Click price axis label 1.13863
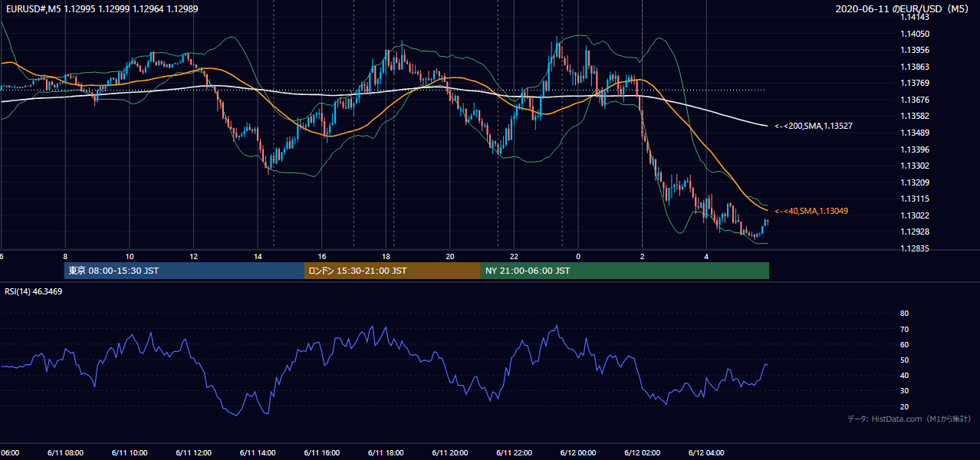980x460 pixels. pyautogui.click(x=914, y=67)
